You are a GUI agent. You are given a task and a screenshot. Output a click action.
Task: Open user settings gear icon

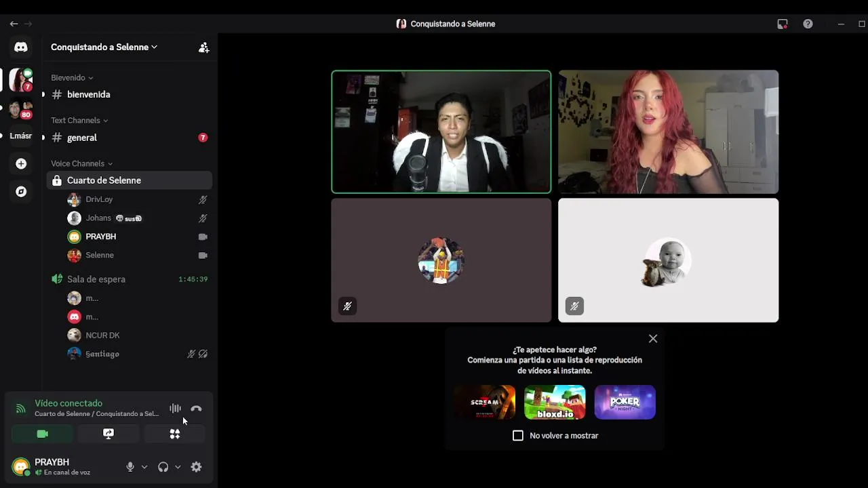[196, 467]
